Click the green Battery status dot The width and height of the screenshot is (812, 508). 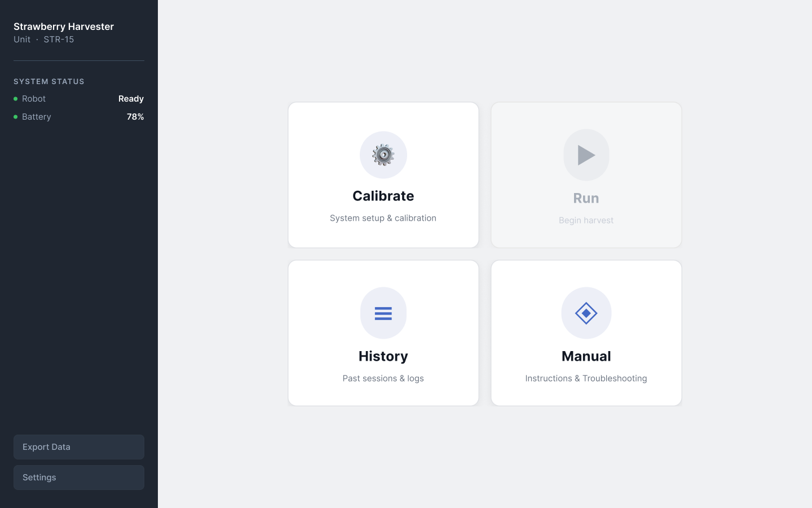point(16,117)
